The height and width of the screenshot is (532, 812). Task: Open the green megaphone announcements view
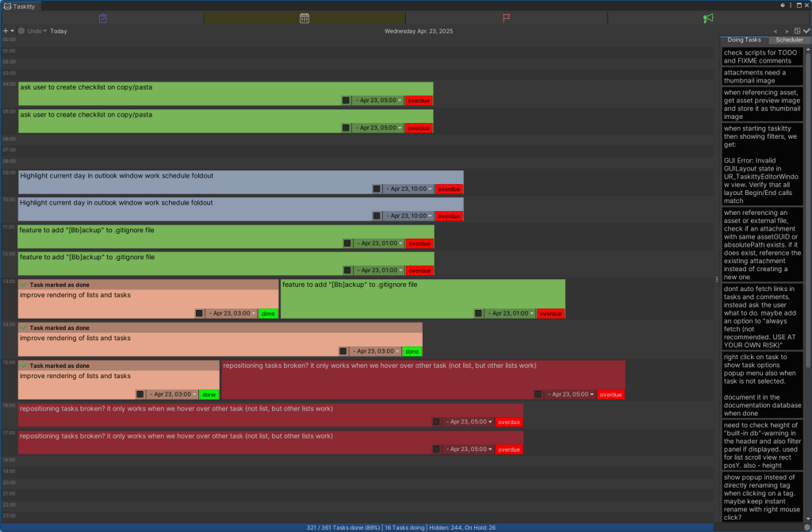708,18
